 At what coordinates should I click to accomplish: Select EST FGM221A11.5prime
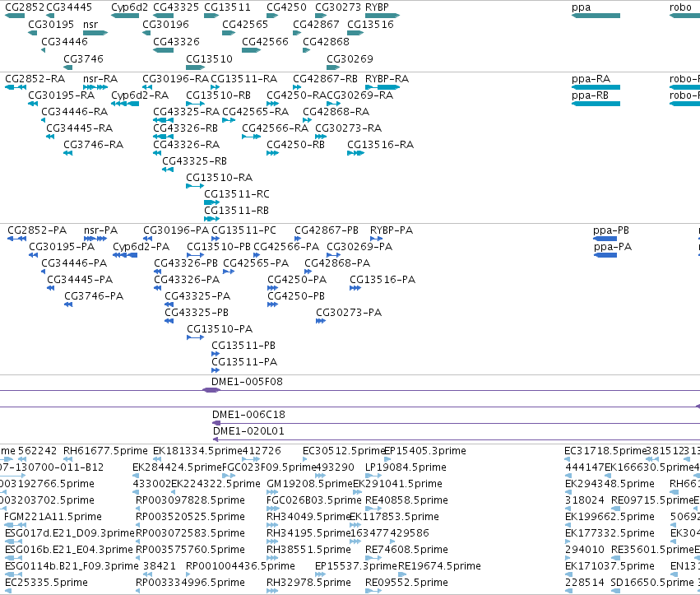[x=53, y=517]
